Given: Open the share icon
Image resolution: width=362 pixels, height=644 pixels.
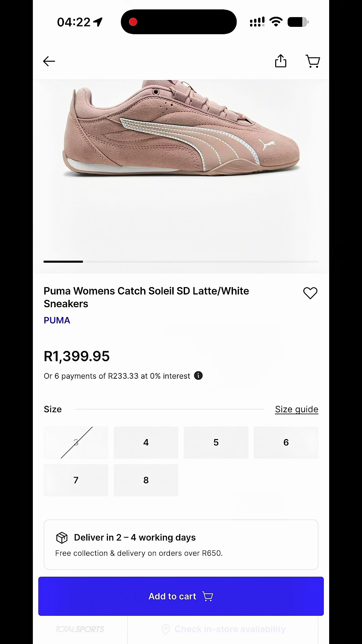Looking at the screenshot, I should click(x=281, y=61).
